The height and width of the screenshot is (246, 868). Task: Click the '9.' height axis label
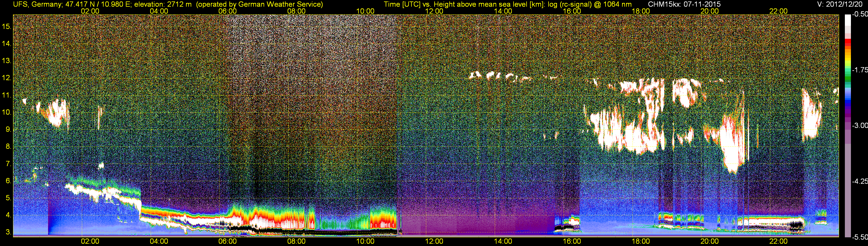coord(9,129)
